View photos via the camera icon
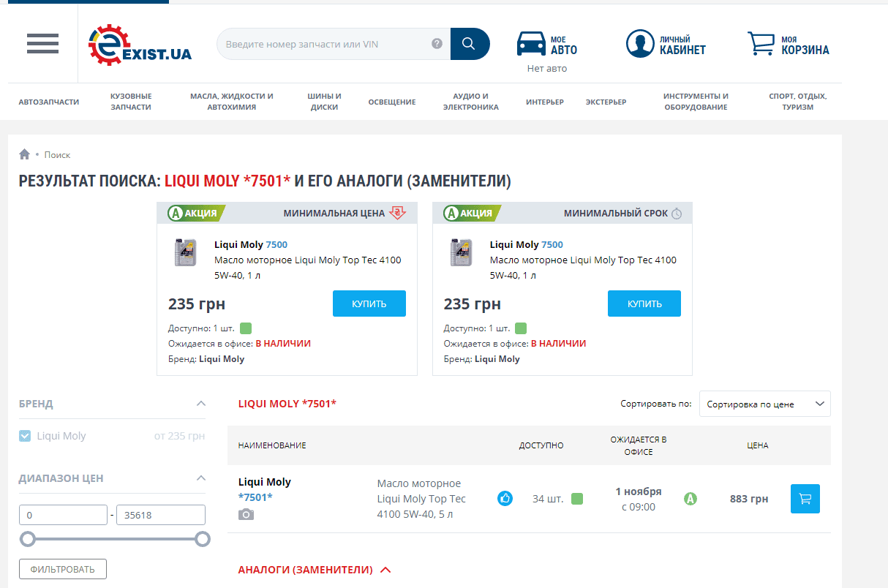The height and width of the screenshot is (588, 888). tap(246, 514)
